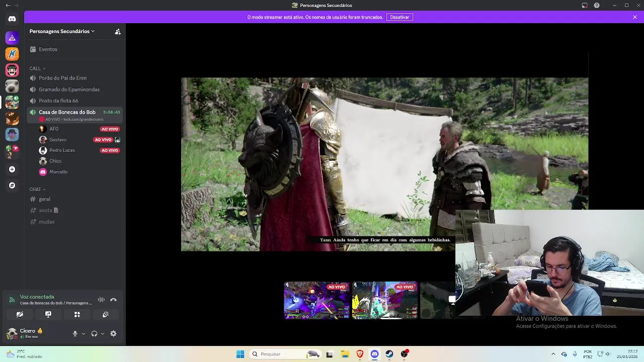Image resolution: width=644 pixels, height=362 pixels.
Task: Dismiss the streamer mode banner
Action: click(635, 17)
